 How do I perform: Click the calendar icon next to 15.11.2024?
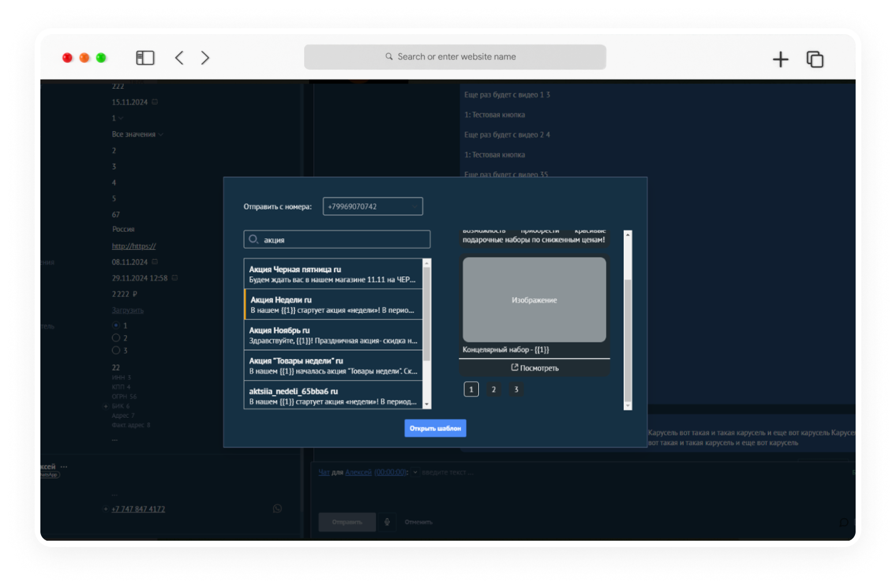[x=155, y=102]
